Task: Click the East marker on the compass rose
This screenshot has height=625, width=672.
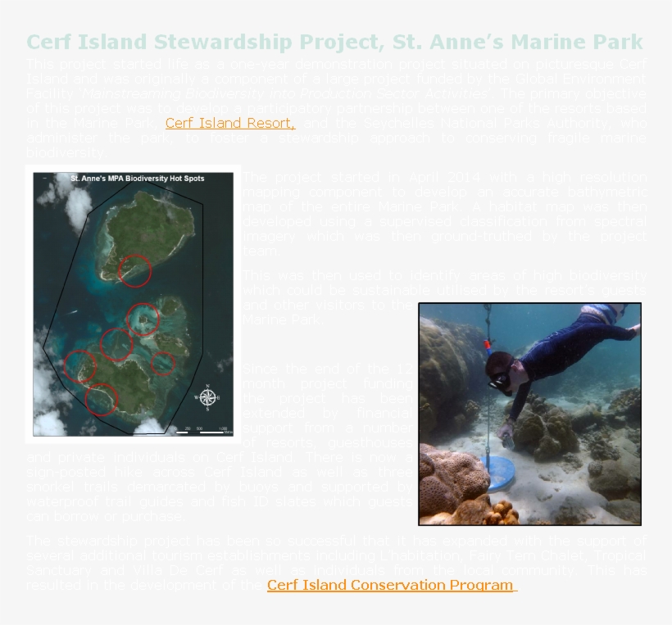Action: (x=218, y=397)
